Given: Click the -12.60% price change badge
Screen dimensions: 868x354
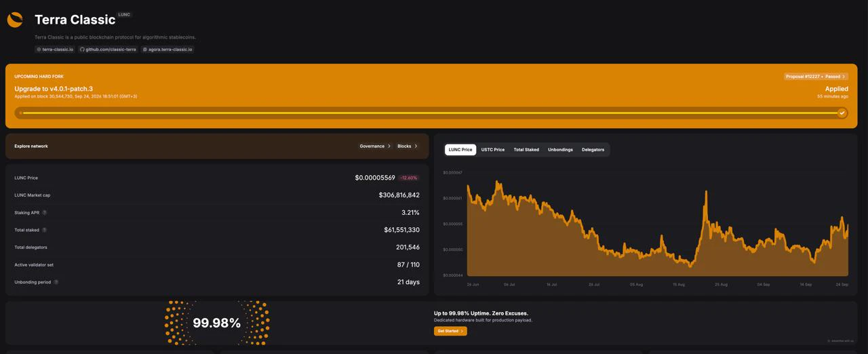Looking at the screenshot, I should click(409, 178).
